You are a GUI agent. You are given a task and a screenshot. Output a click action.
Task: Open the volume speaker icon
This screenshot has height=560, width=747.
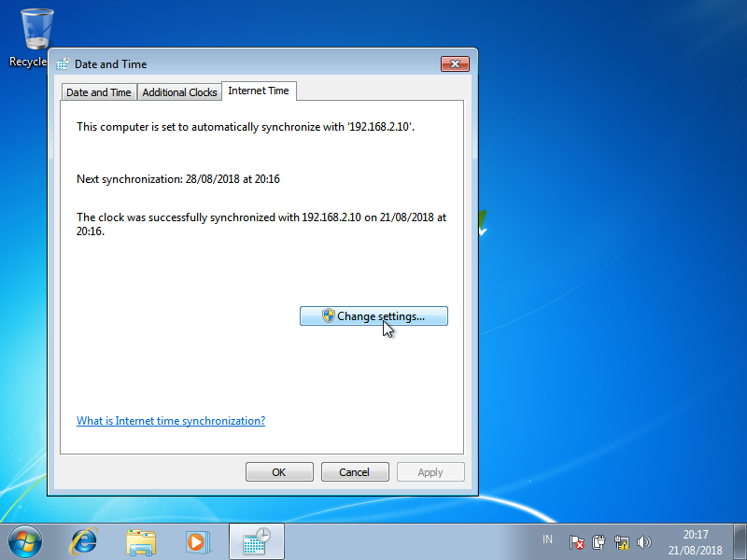click(x=643, y=542)
